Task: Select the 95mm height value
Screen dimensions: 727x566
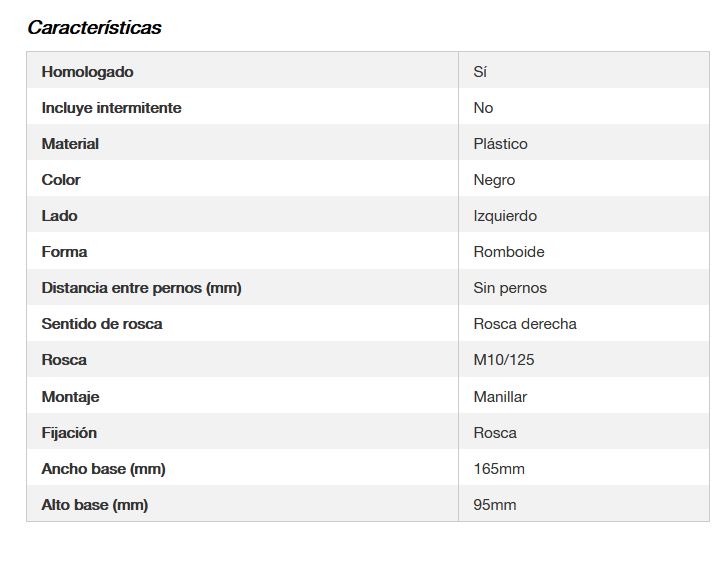Action: [495, 505]
